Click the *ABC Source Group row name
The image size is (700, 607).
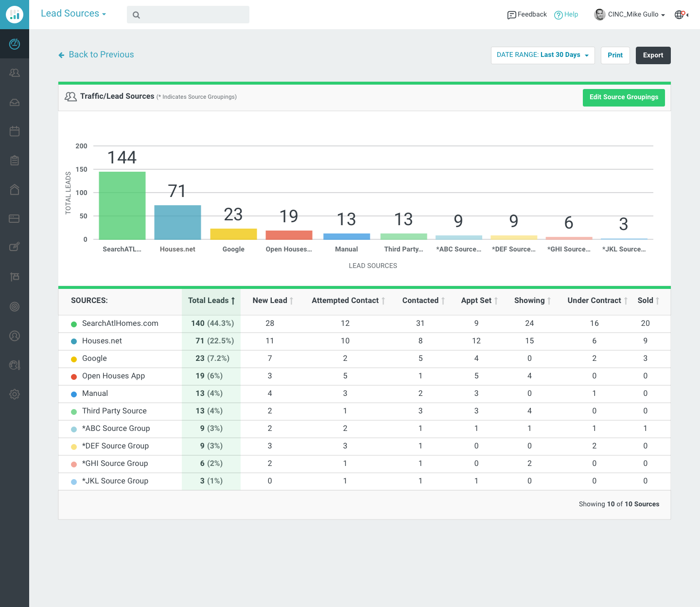(116, 428)
